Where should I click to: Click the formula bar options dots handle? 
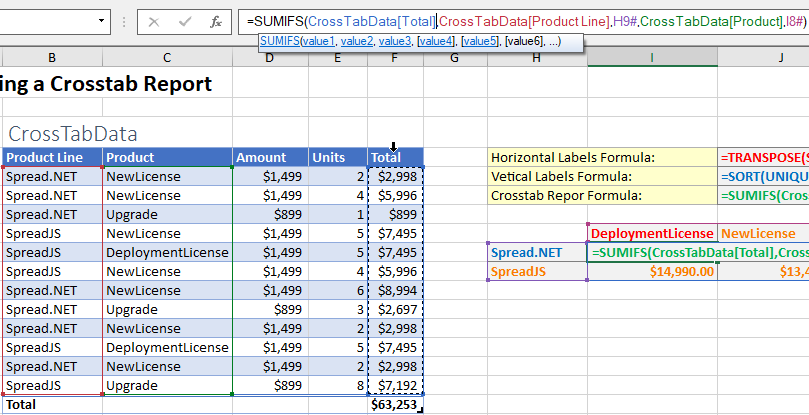click(124, 22)
